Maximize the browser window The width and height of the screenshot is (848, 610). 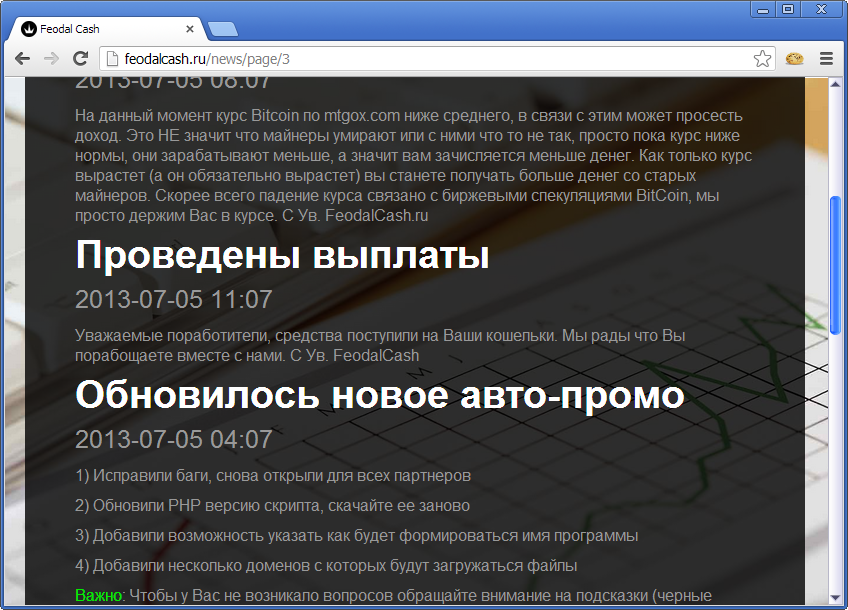tap(788, 9)
